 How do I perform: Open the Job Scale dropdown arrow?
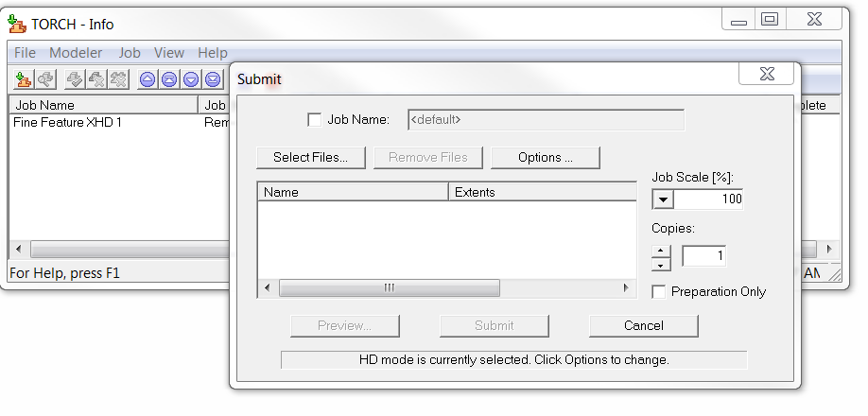[662, 199]
